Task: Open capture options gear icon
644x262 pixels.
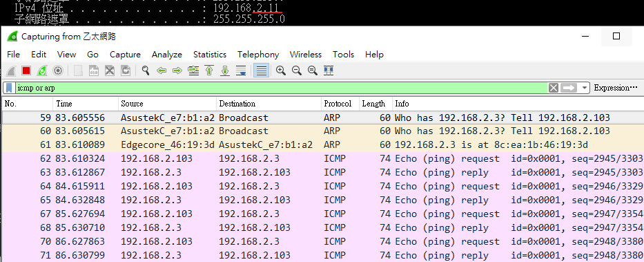Action: (x=58, y=71)
